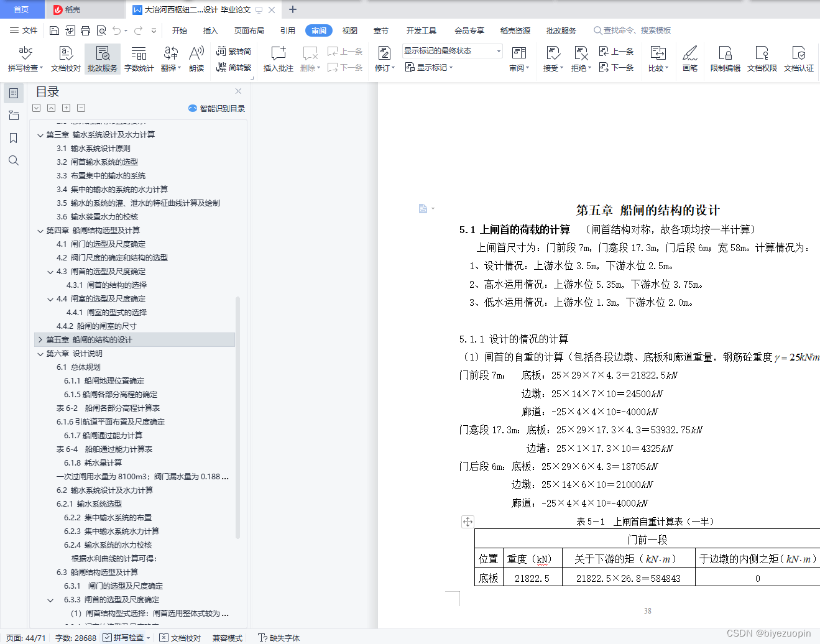
Task: Collapse 4.3 闸首的选型及尺度确定 node
Action: tap(50, 272)
